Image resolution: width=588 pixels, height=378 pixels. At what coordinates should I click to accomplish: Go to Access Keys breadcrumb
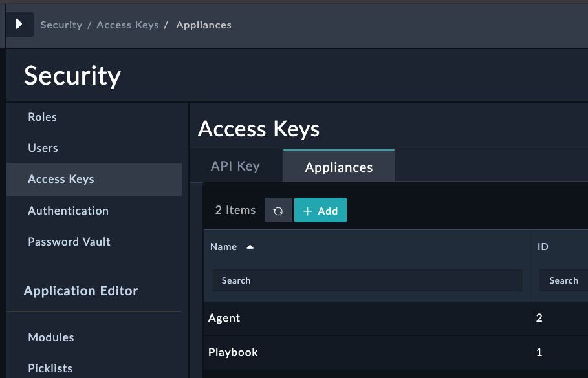click(127, 25)
